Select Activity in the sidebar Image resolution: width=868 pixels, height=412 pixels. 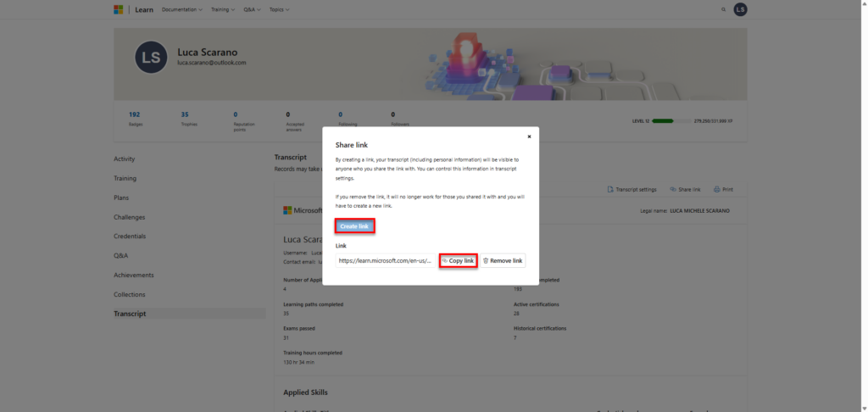tap(125, 159)
